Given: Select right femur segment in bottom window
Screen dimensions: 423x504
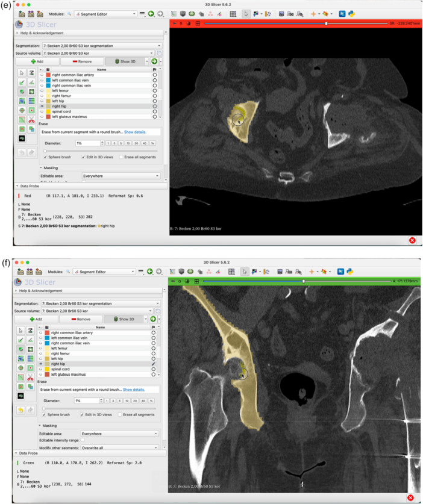Looking at the screenshot, I should 60,353.
